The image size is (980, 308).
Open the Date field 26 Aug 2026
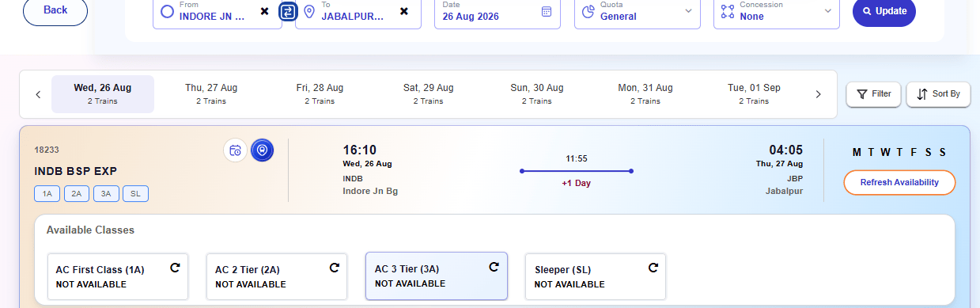498,11
